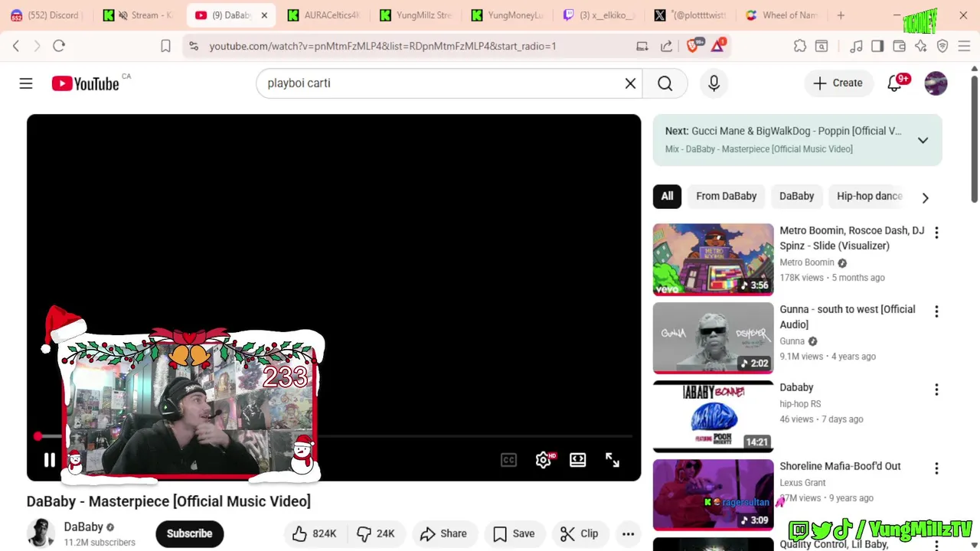Viewport: 980px width, 551px height.
Task: Open Gunna south to west thumbnail
Action: (x=713, y=338)
